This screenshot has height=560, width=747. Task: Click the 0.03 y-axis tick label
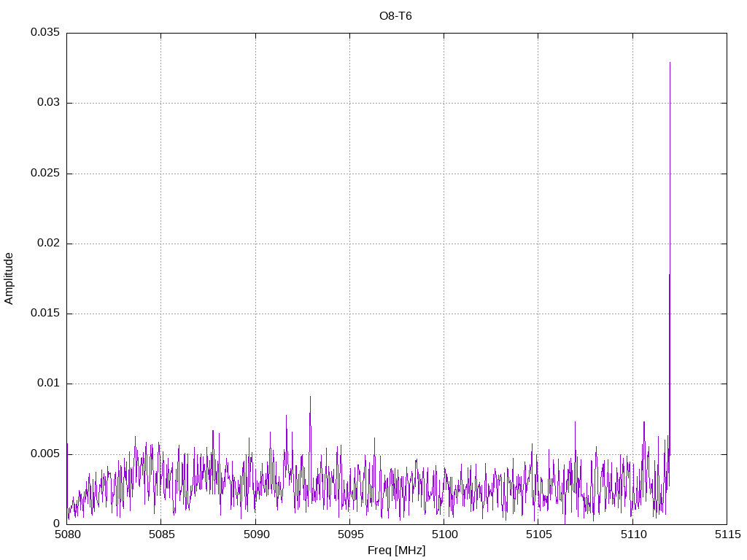pyautogui.click(x=47, y=103)
